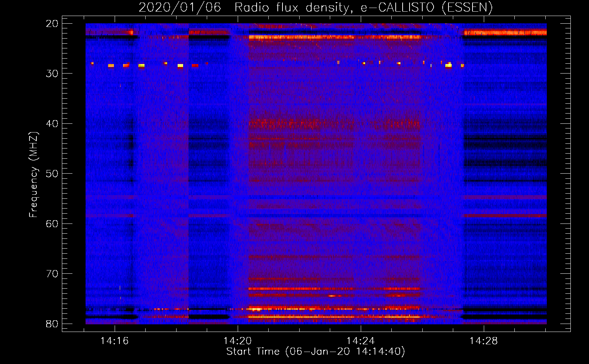Click the 30 MHz frequency tick label
Screen dimensions: 589x364
52,74
